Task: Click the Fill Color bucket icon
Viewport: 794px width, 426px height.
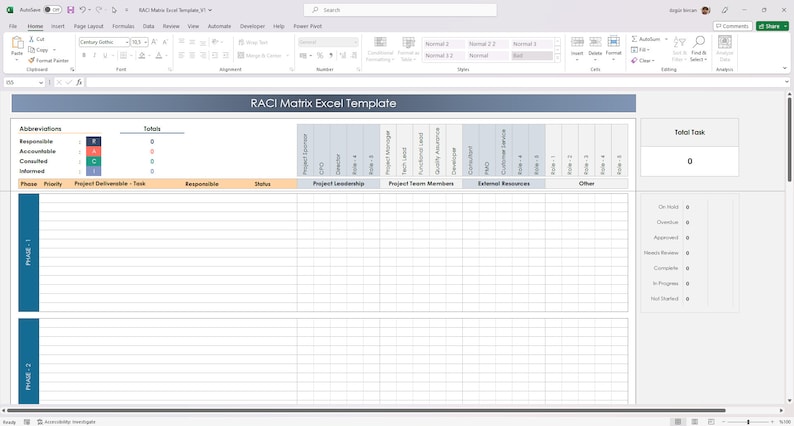Action: click(142, 55)
